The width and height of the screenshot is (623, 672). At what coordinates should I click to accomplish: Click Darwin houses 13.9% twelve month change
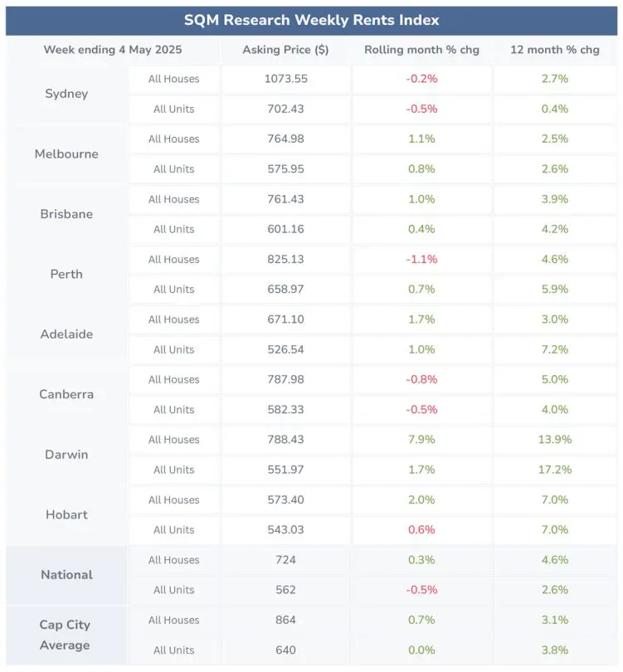(555, 439)
